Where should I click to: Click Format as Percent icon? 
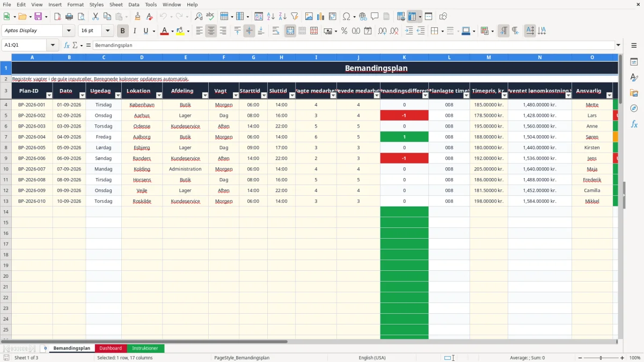click(x=344, y=31)
